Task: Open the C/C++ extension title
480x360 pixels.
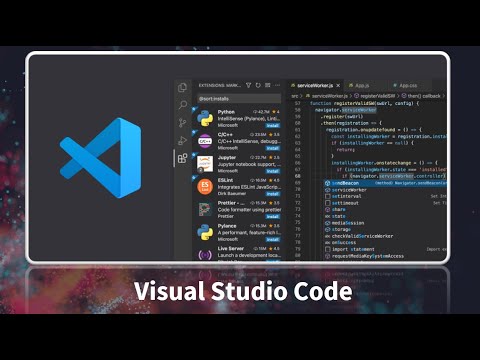Action: (225, 134)
